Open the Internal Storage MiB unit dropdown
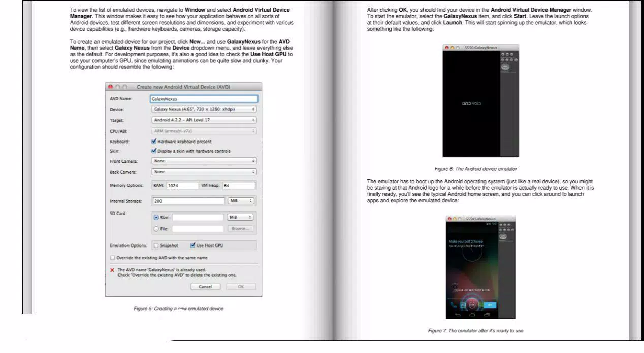 (241, 201)
